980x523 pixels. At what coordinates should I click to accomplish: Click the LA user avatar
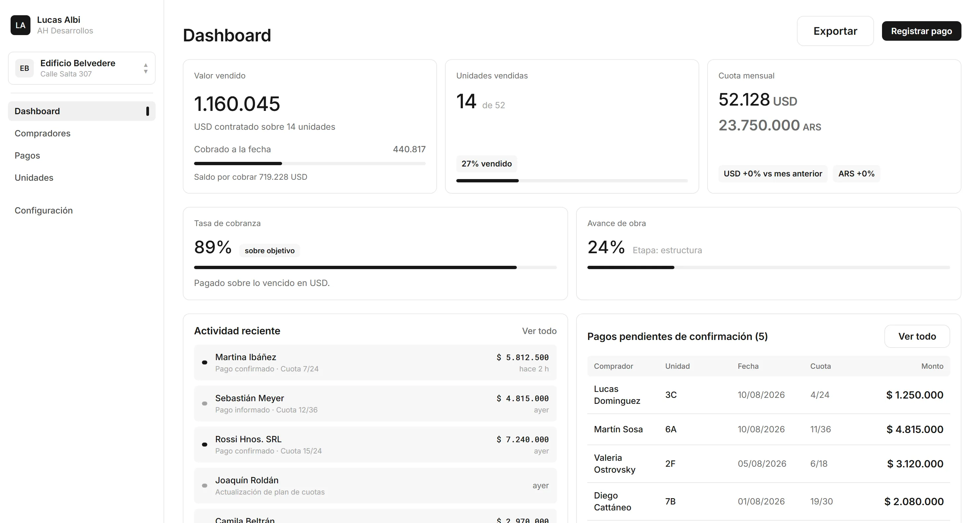[21, 25]
